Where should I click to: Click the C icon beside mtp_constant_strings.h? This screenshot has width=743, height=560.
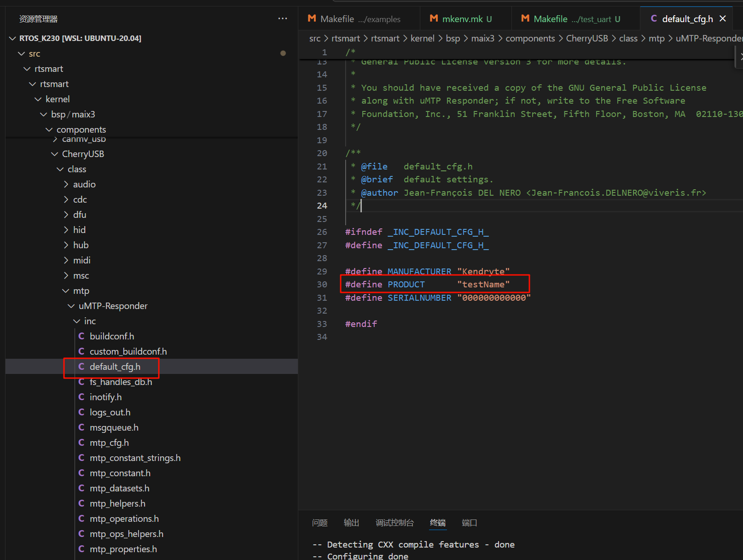(x=81, y=458)
